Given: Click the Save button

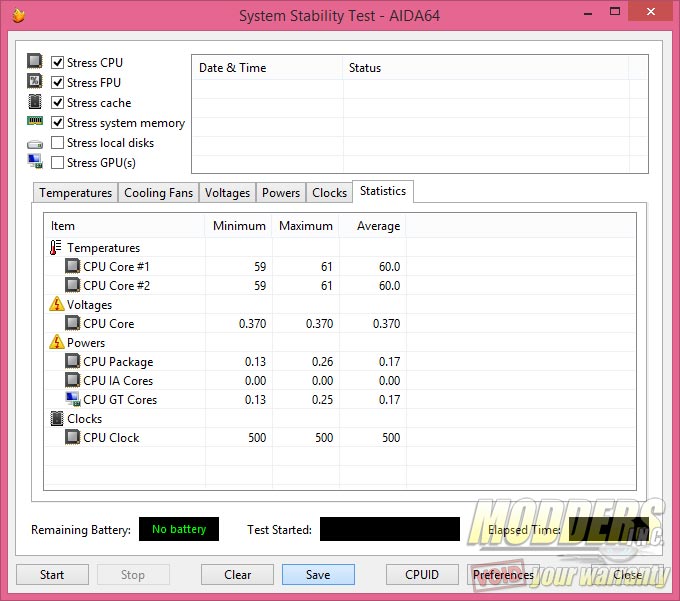Looking at the screenshot, I should (318, 575).
